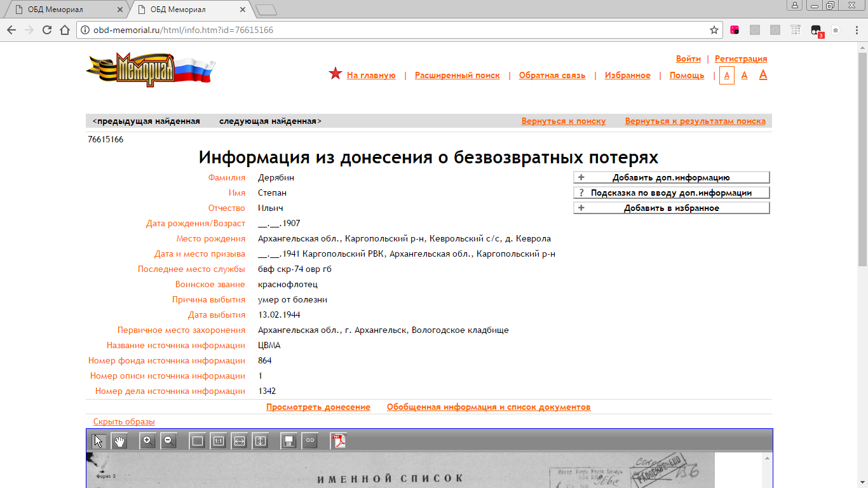Open Обобщенная информация и список документов
This screenshot has height=488, width=868.
pyautogui.click(x=489, y=407)
